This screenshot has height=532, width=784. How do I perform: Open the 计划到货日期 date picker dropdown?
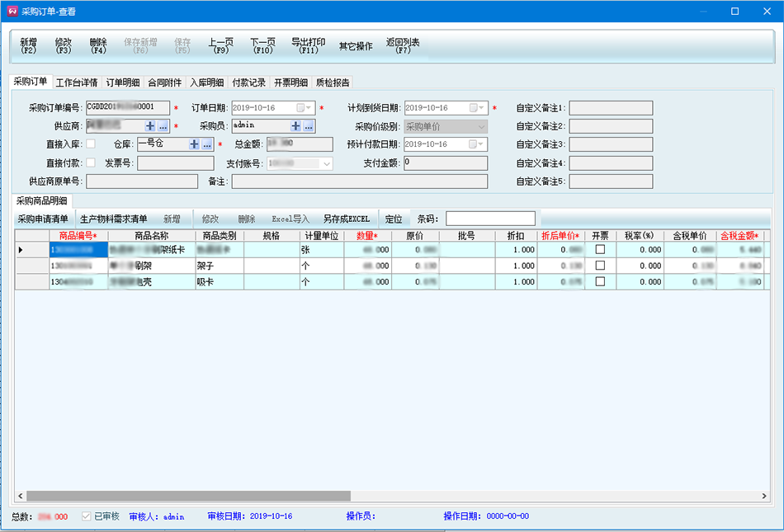coord(477,108)
